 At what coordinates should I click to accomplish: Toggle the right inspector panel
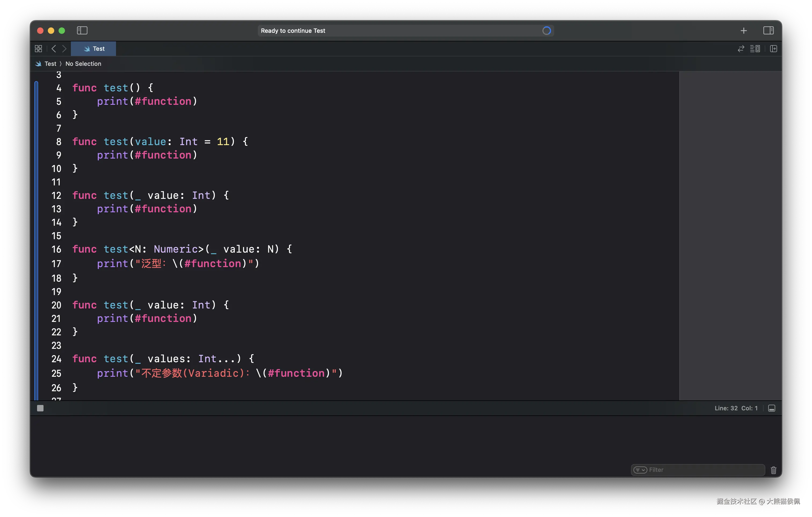coord(768,30)
